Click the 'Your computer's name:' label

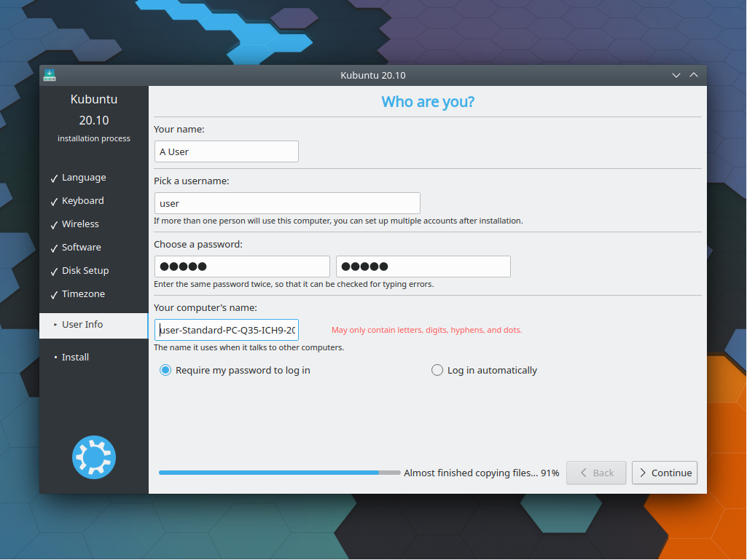[206, 307]
